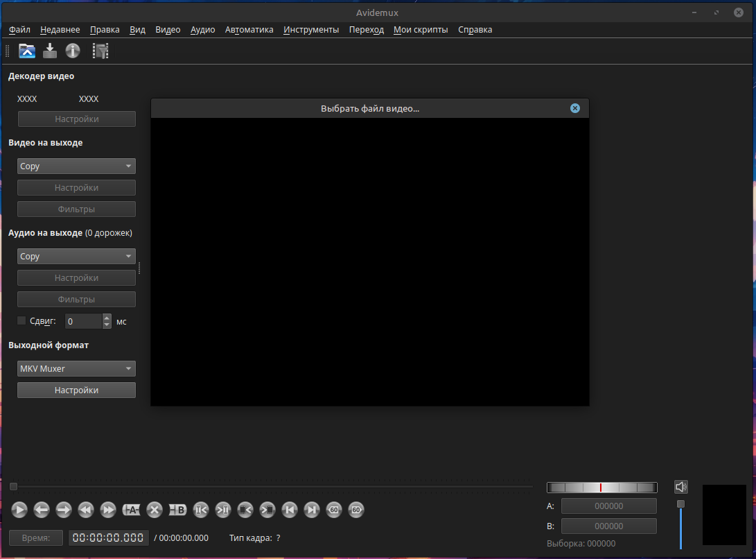Viewport: 756px width, 559px height.
Task: Increase the shift value with the up arrow
Action: click(107, 318)
